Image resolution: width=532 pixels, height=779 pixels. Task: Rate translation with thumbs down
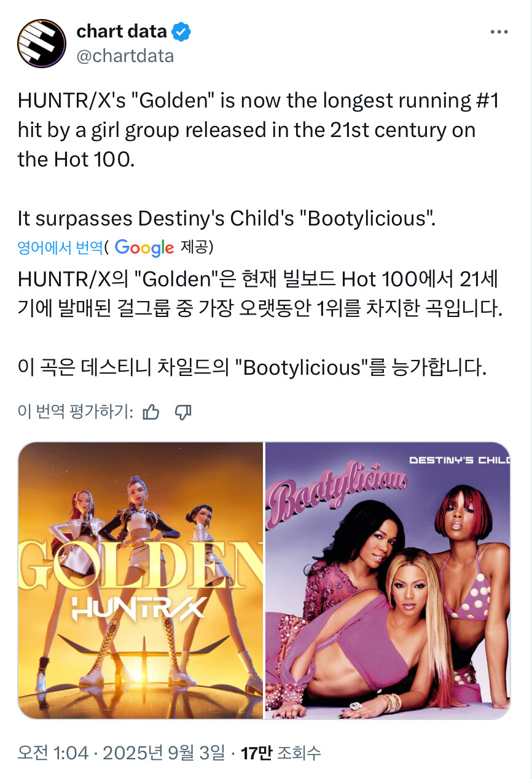pos(183,412)
